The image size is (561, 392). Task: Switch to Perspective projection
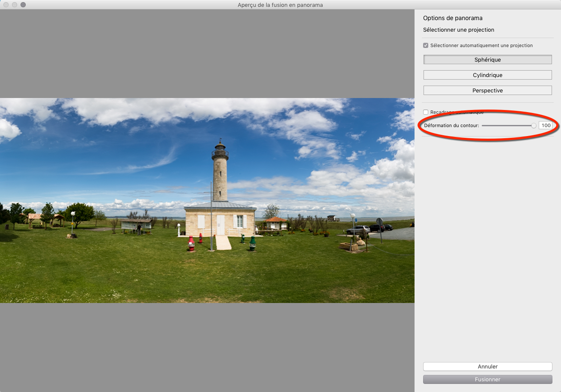coord(487,91)
